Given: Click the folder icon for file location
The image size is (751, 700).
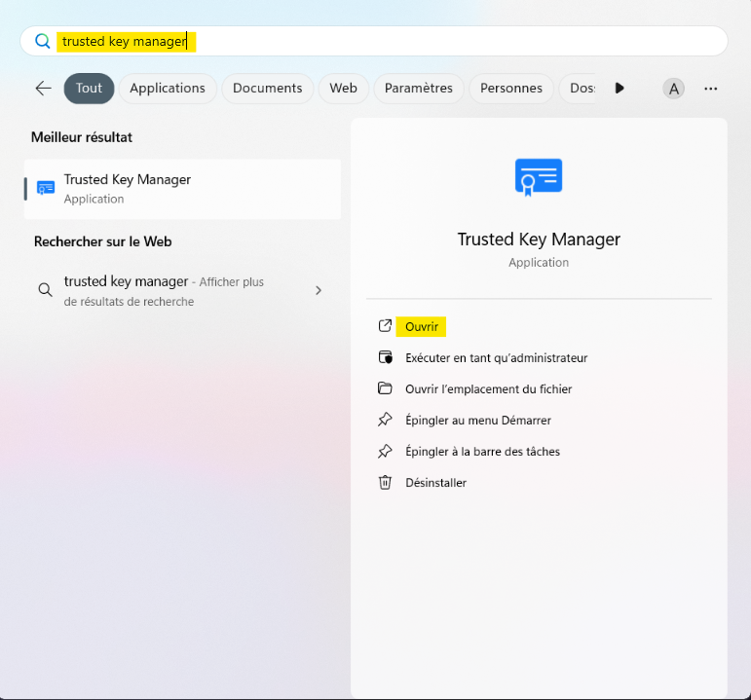Looking at the screenshot, I should tap(385, 388).
